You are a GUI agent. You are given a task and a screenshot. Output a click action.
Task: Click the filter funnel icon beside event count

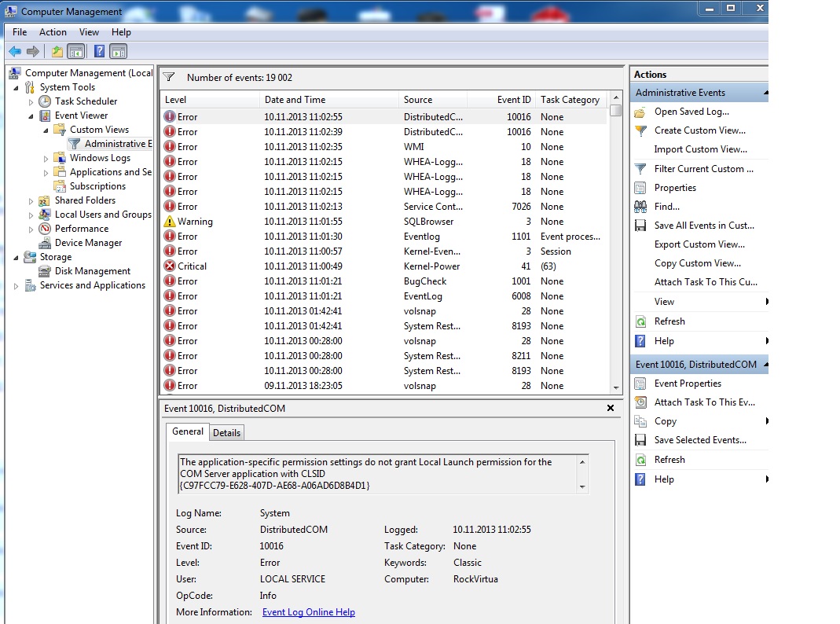point(169,77)
